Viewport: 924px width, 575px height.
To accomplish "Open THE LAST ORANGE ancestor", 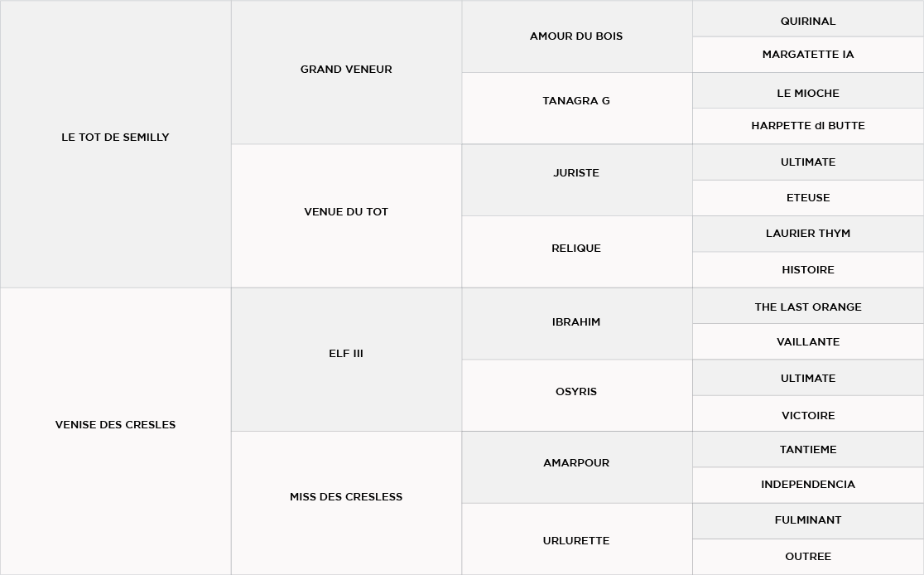I will [x=808, y=307].
